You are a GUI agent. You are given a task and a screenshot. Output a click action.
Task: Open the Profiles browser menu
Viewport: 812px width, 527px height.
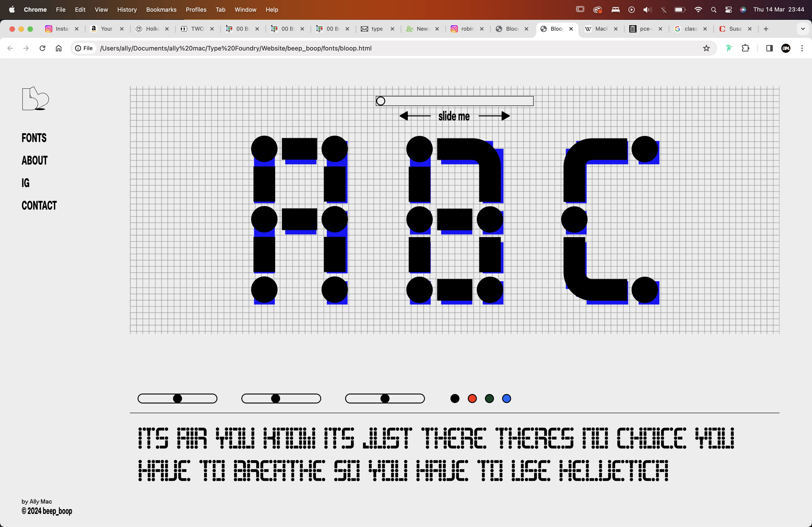click(196, 9)
